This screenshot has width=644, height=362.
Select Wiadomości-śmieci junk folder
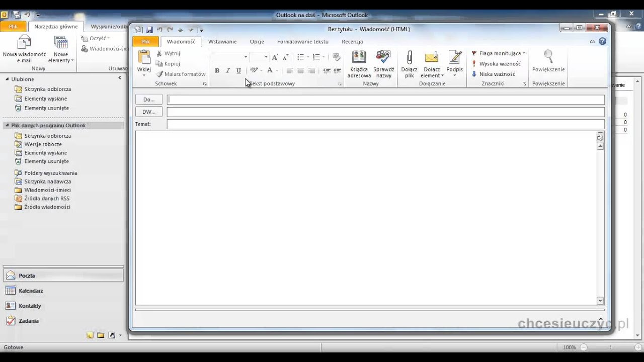coord(47,190)
